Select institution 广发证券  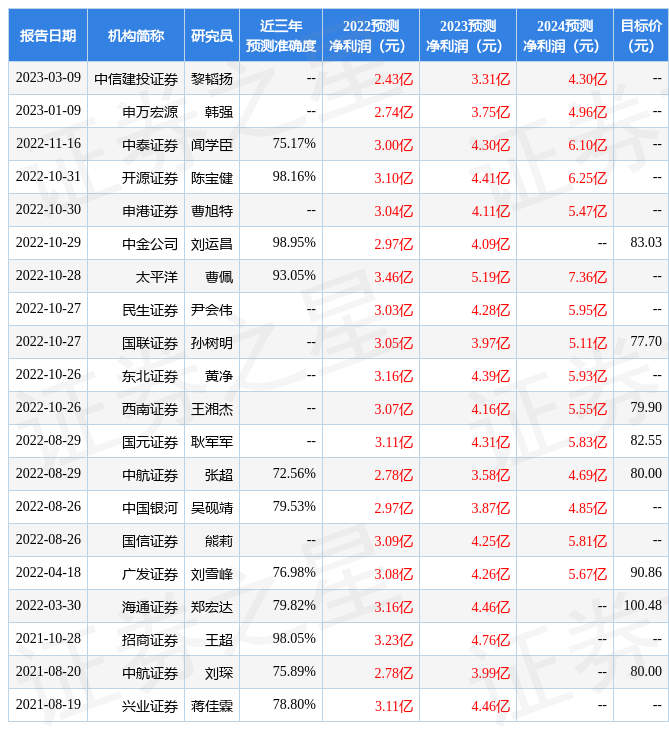pos(150,575)
